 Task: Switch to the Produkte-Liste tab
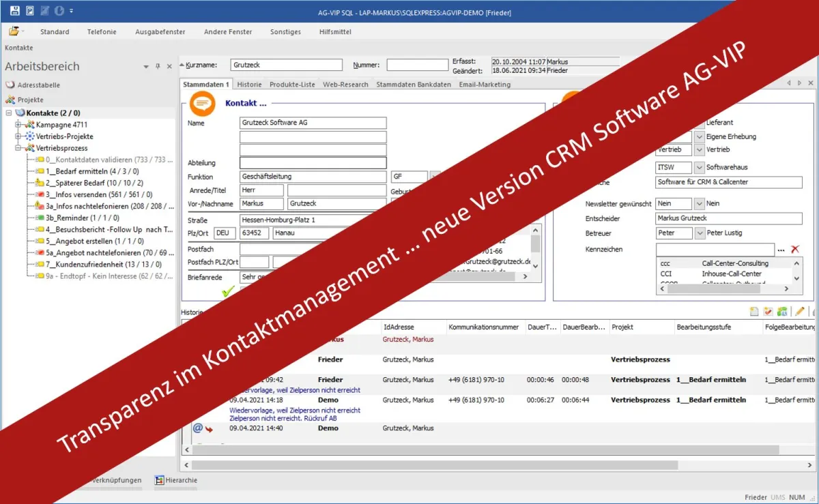pos(292,85)
